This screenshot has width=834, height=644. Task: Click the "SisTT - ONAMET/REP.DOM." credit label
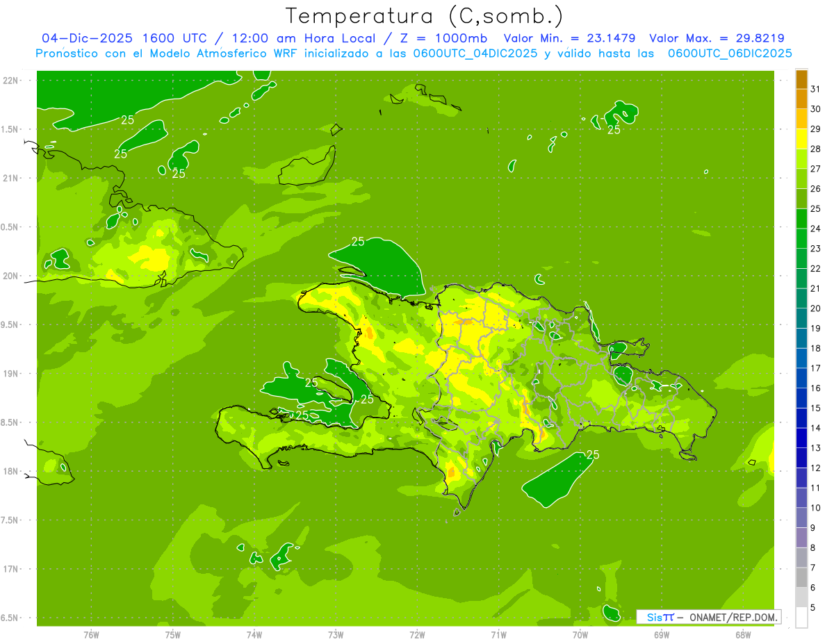708,617
